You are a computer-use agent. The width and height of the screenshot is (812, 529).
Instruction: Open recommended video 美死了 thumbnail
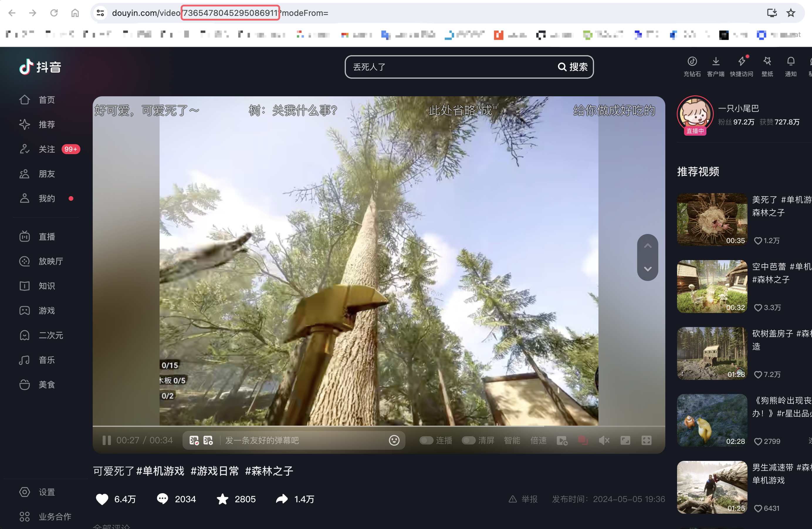712,219
